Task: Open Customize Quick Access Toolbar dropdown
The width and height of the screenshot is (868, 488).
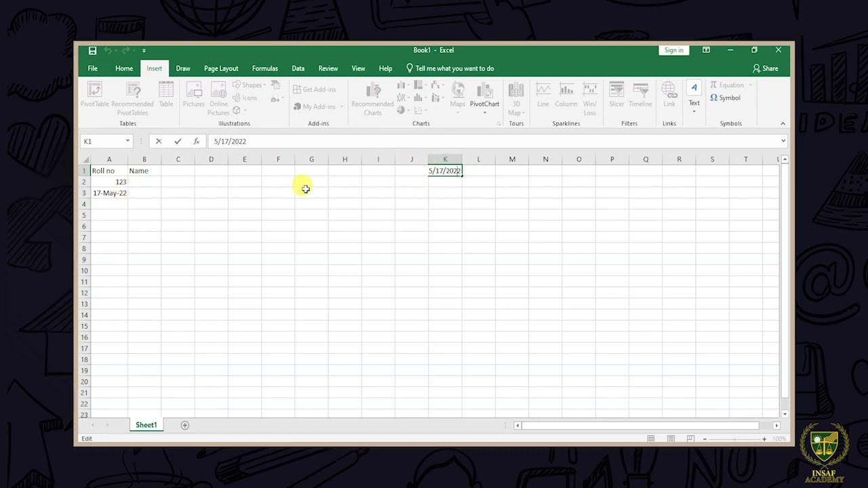Action: click(x=144, y=50)
